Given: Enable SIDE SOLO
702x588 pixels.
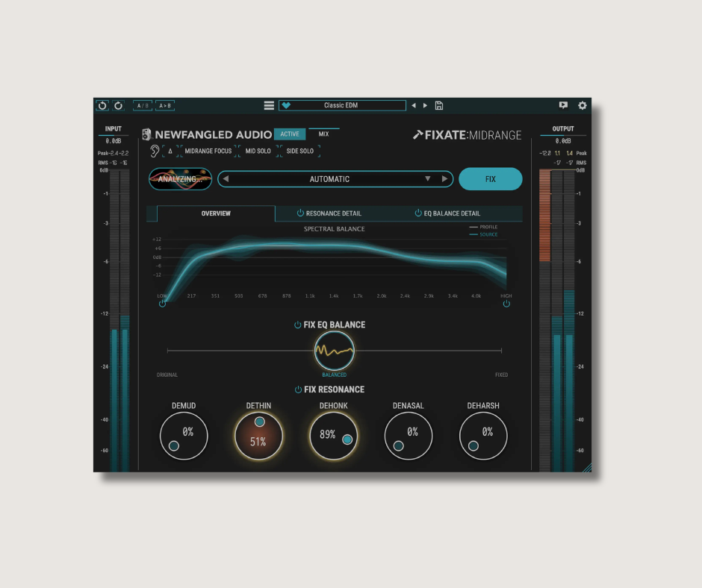Looking at the screenshot, I should [300, 151].
